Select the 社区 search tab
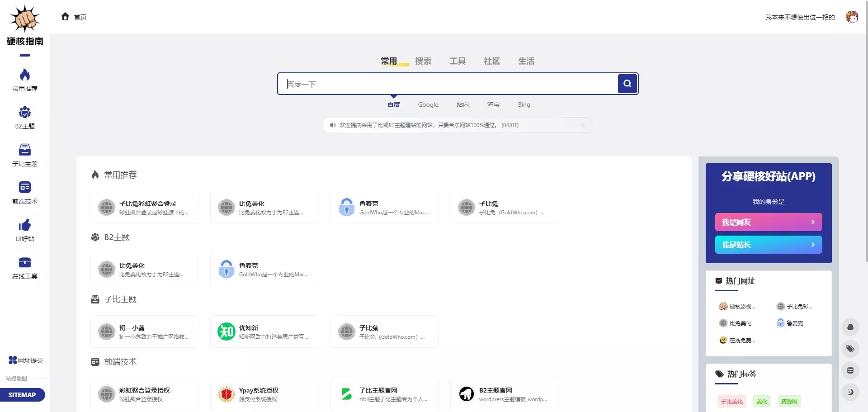 [x=492, y=61]
